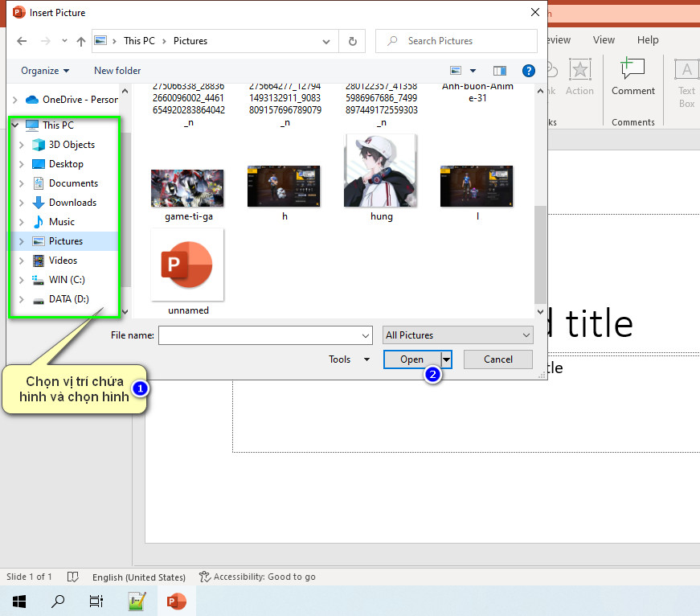The width and height of the screenshot is (700, 616).
Task: Open taskbar Search magnifier
Action: pos(58,602)
